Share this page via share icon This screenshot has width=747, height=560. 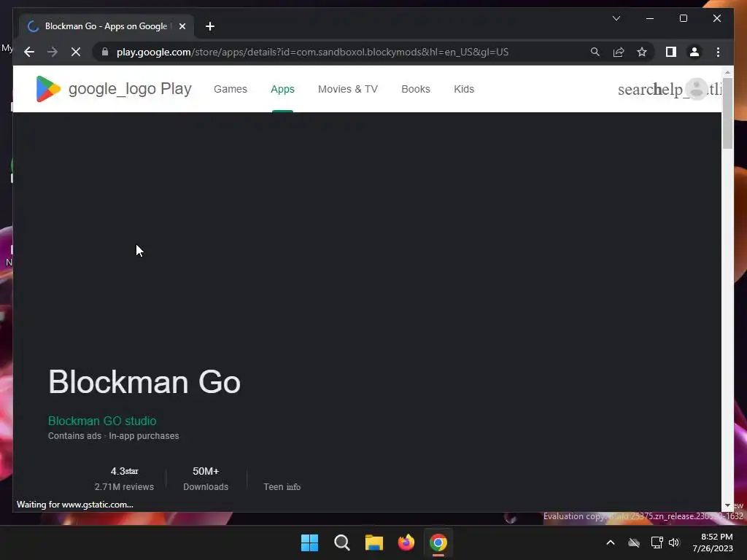click(619, 52)
